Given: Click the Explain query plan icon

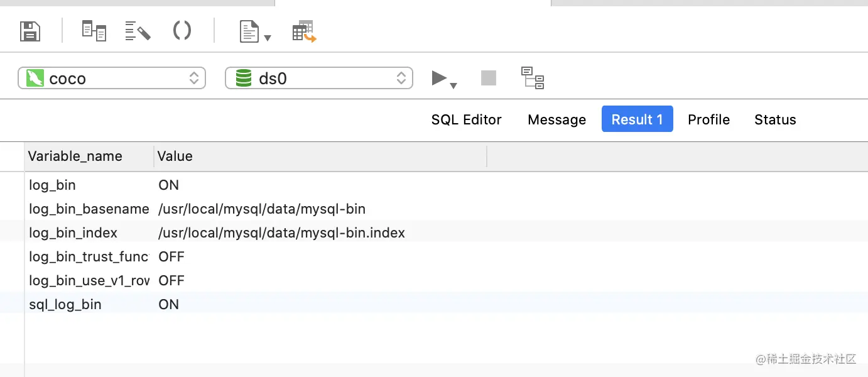Looking at the screenshot, I should click(533, 78).
